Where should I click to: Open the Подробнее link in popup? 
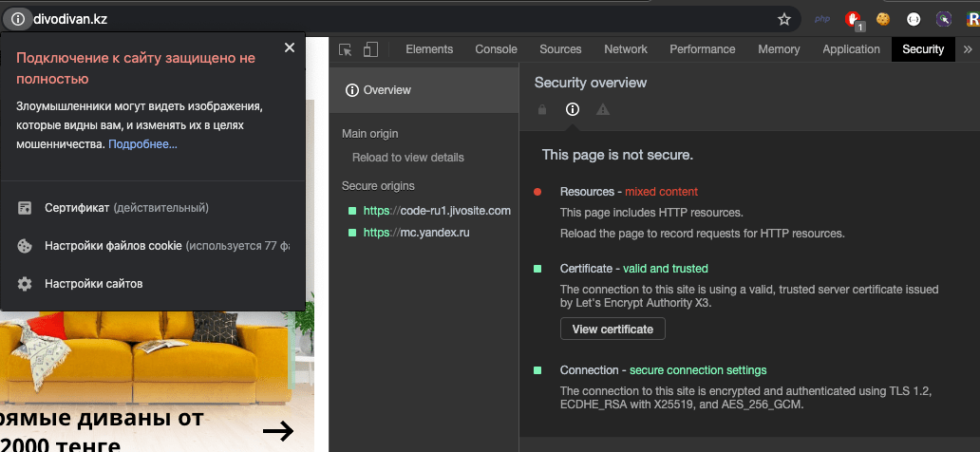(142, 144)
